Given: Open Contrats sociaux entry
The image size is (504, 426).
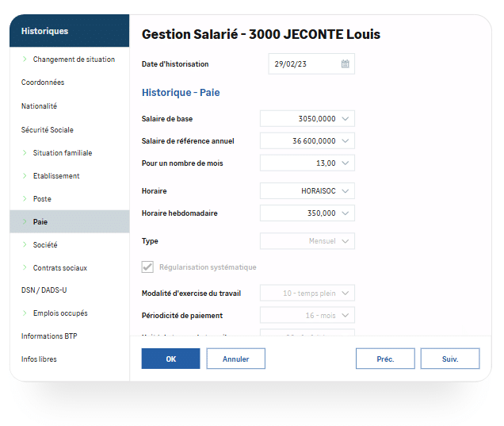Looking at the screenshot, I should [x=60, y=268].
